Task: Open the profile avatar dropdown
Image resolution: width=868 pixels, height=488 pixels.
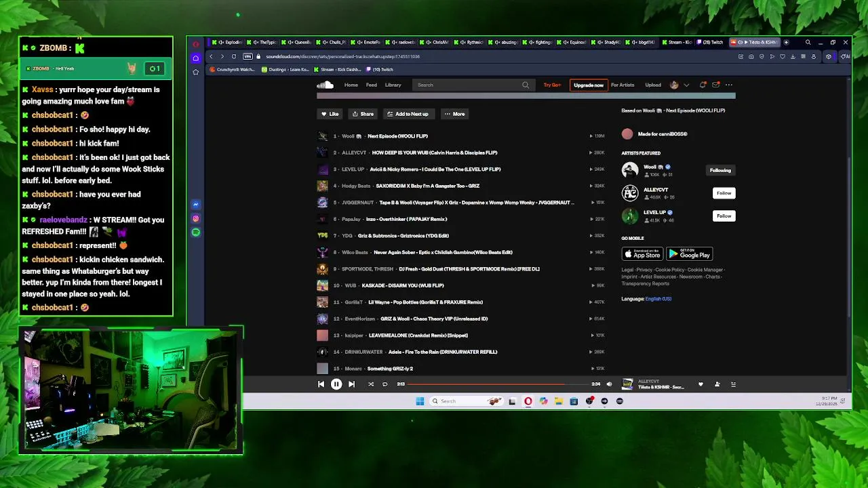Action: [x=679, y=85]
